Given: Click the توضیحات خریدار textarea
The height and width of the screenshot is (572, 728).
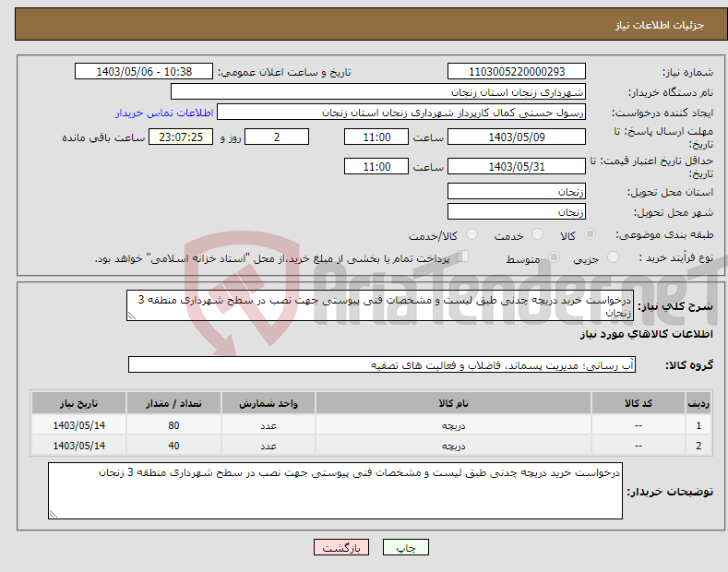Looking at the screenshot, I should (335, 491).
